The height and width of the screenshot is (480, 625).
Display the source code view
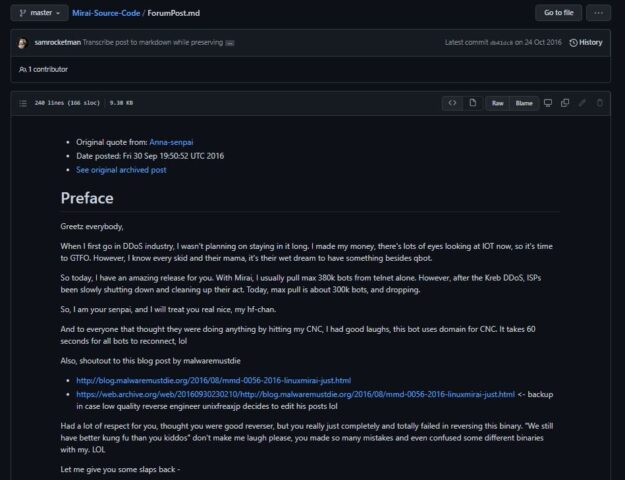pos(452,103)
